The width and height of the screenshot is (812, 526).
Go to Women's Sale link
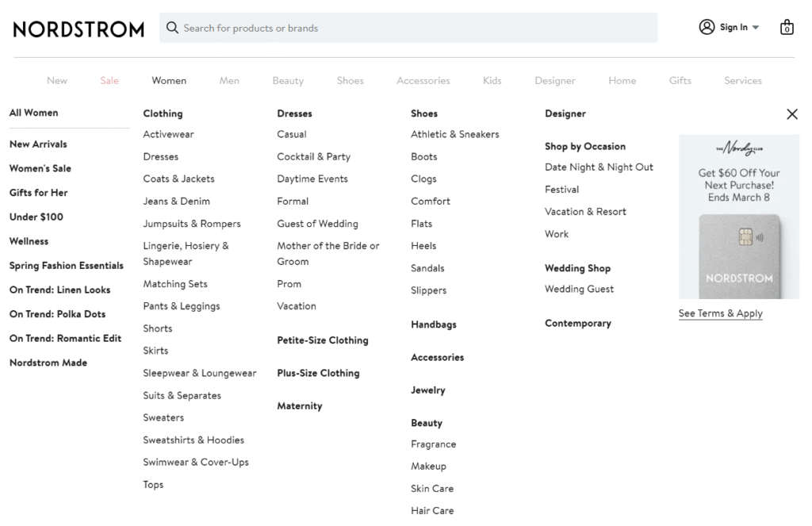coord(40,168)
